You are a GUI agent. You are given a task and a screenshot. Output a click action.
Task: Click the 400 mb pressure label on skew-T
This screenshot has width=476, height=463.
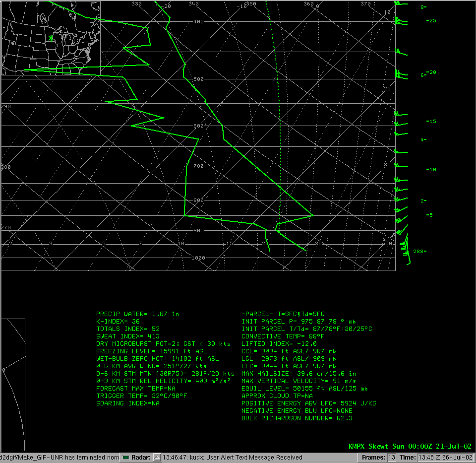tap(198, 22)
